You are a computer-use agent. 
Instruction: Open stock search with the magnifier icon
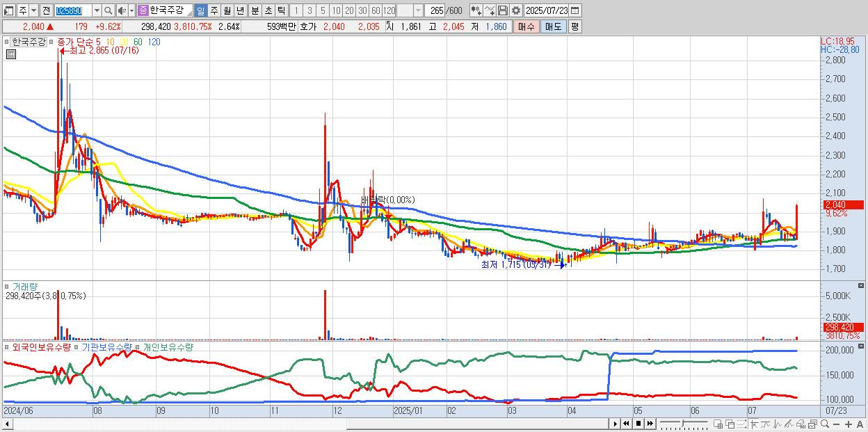pos(108,10)
